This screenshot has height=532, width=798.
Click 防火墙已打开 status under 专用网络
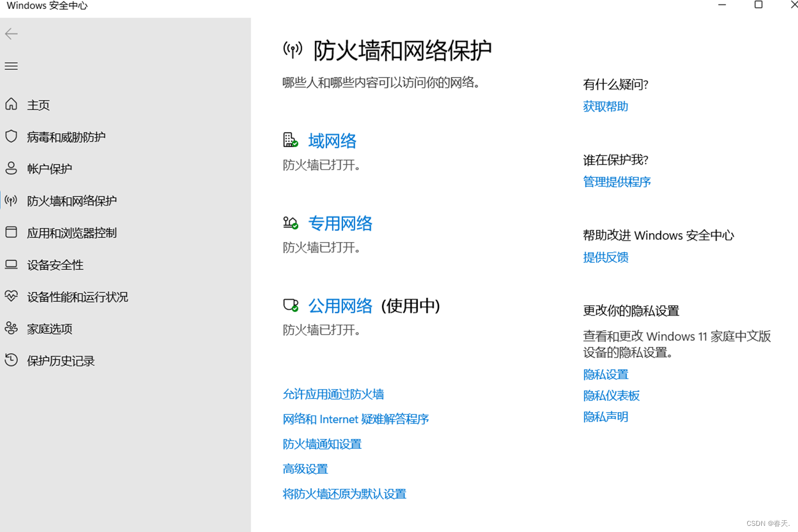[322, 248]
